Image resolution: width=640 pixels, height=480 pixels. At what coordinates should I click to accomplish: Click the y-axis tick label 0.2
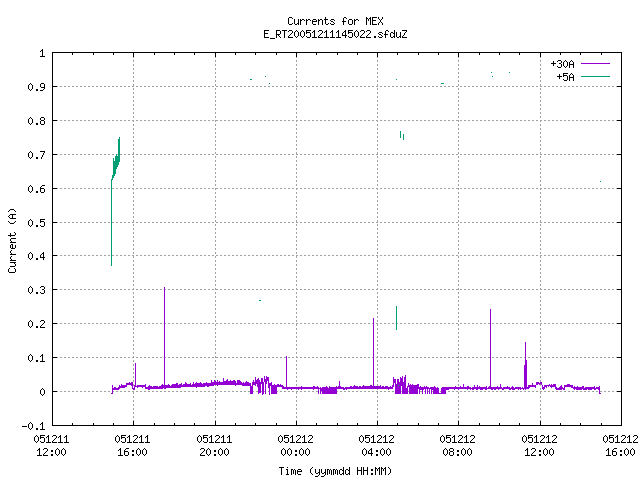pos(36,324)
